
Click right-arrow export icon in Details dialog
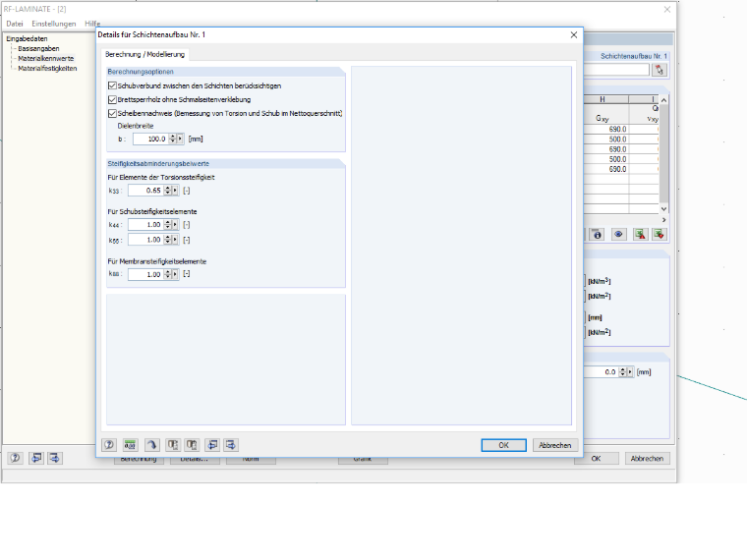click(231, 445)
